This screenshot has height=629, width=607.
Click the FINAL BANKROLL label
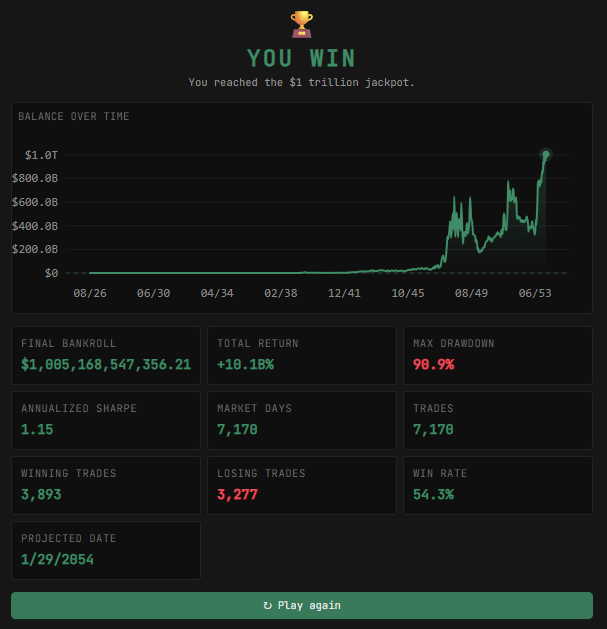click(69, 343)
